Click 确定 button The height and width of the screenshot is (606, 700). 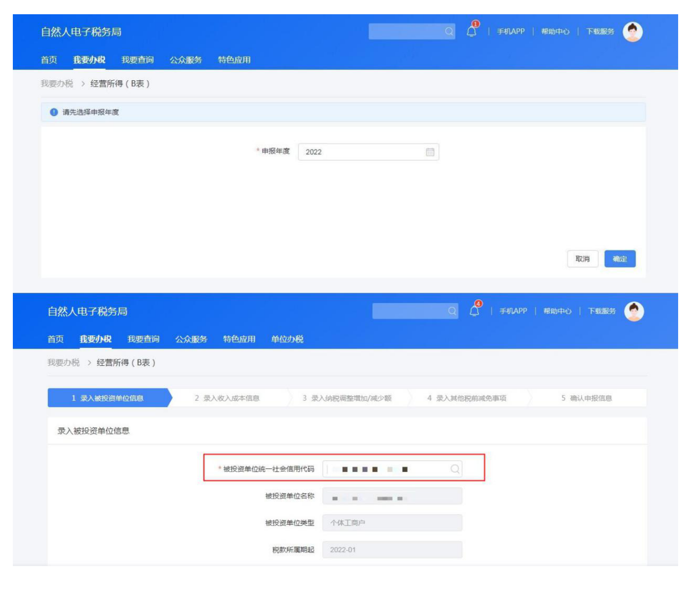pyautogui.click(x=620, y=259)
